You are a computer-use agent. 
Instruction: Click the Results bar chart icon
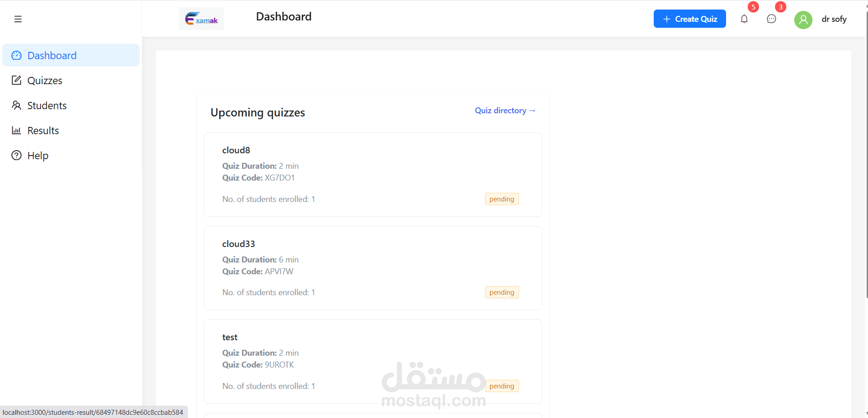click(16, 131)
